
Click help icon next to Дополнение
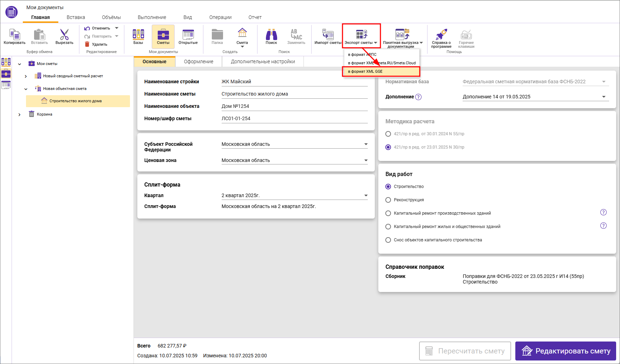(x=418, y=97)
